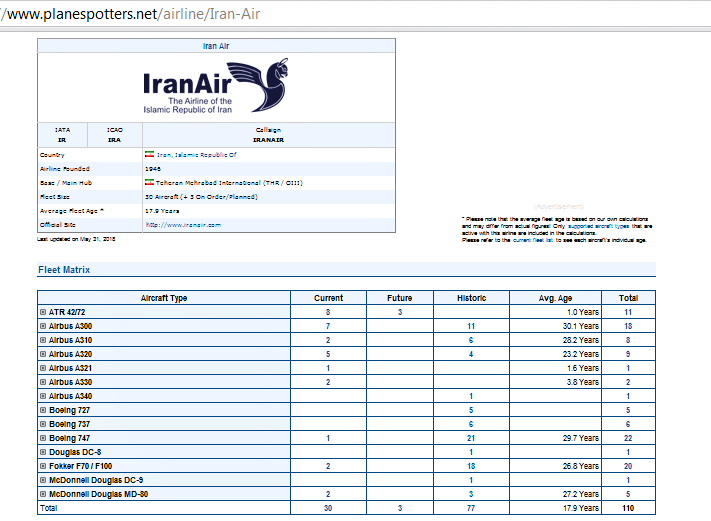
Task: Click the IranAir logo image
Action: click(x=216, y=86)
